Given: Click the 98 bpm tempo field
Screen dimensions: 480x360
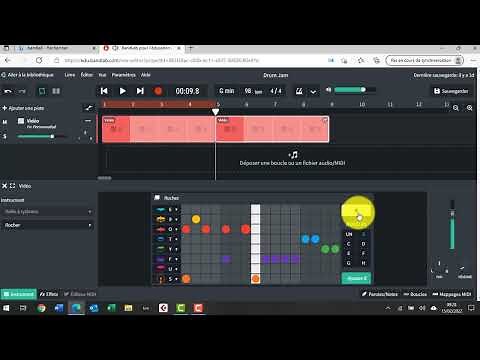Looking at the screenshot, I should (x=253, y=91).
